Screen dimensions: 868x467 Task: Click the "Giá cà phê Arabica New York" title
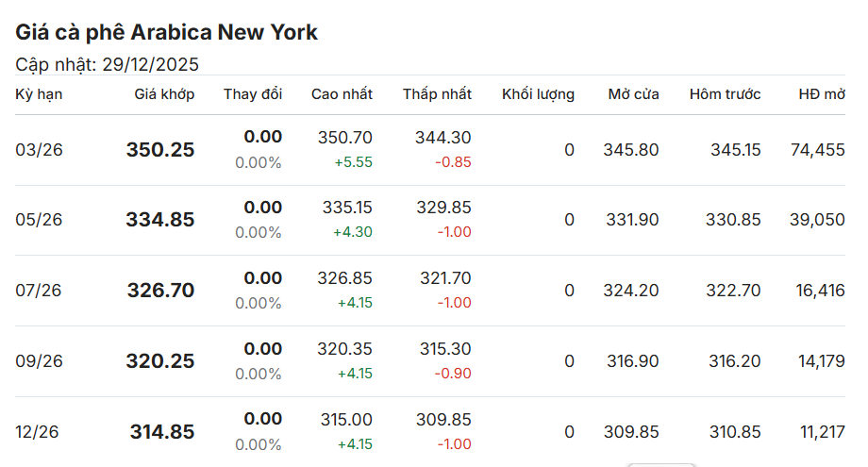[x=167, y=32]
